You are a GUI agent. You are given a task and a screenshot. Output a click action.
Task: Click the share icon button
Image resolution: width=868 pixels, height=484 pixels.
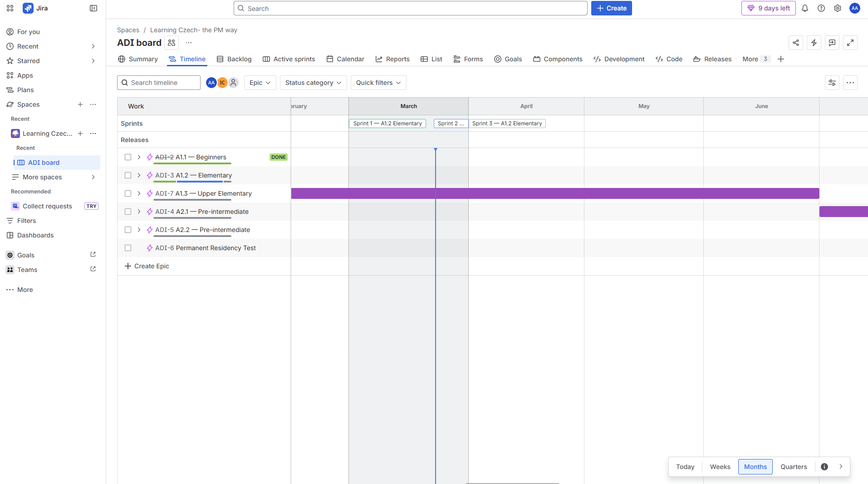pos(796,43)
